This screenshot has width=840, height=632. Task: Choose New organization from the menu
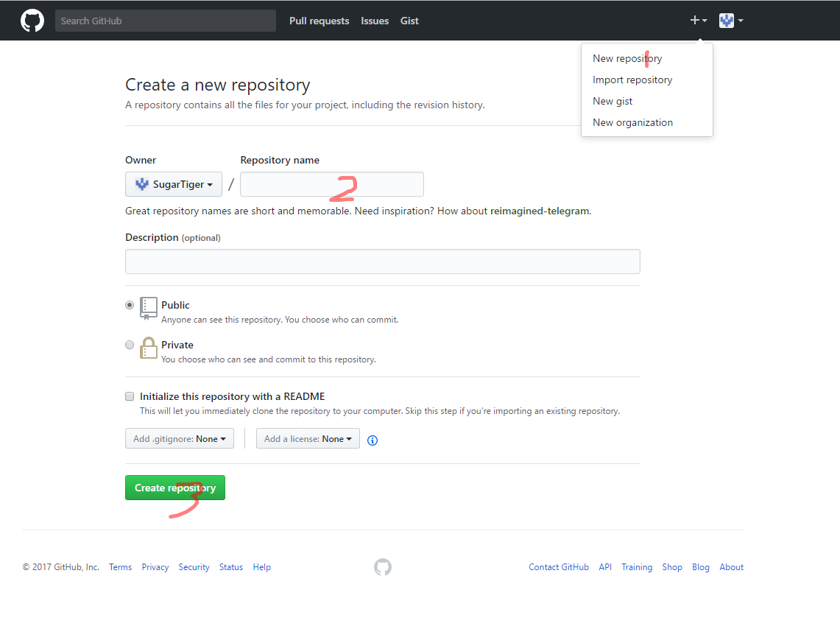click(x=632, y=123)
